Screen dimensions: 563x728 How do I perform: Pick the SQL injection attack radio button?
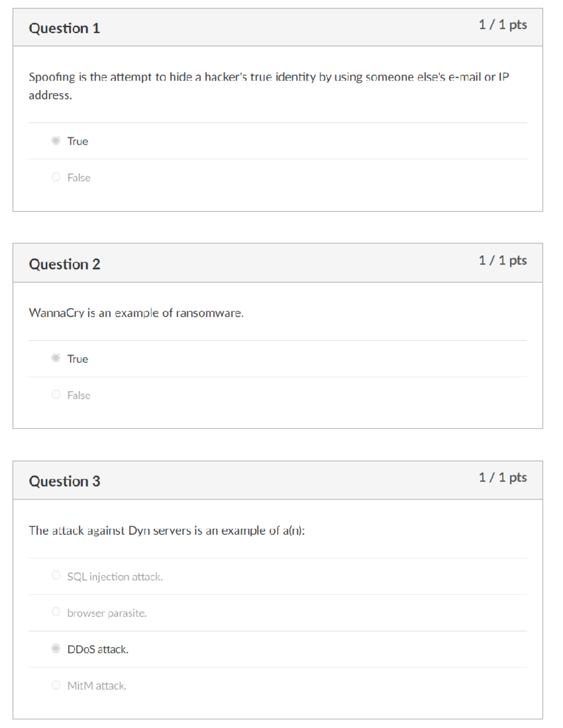pyautogui.click(x=56, y=575)
